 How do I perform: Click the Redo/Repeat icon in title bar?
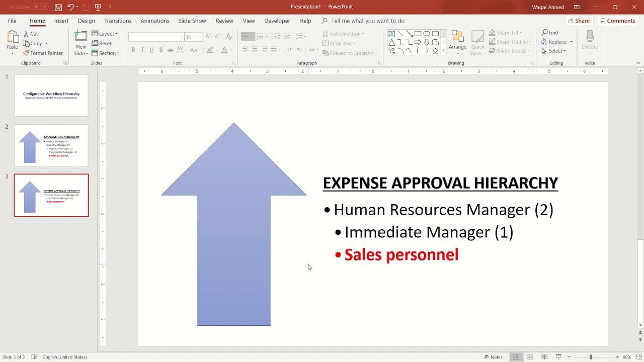coord(86,7)
